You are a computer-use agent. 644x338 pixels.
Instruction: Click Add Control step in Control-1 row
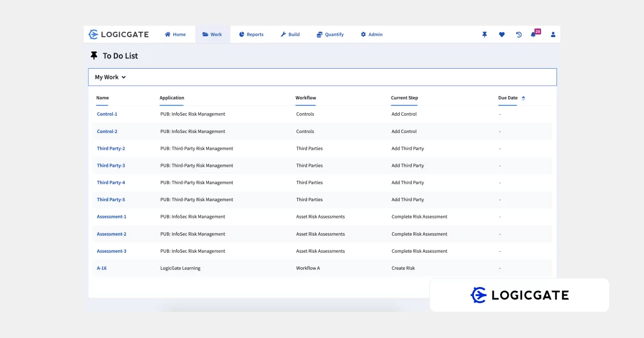click(404, 114)
